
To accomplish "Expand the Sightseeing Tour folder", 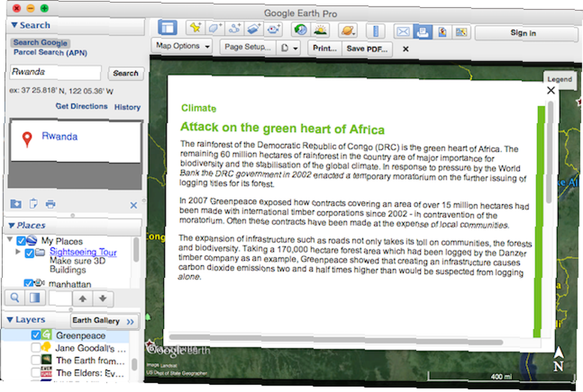I will (x=18, y=252).
